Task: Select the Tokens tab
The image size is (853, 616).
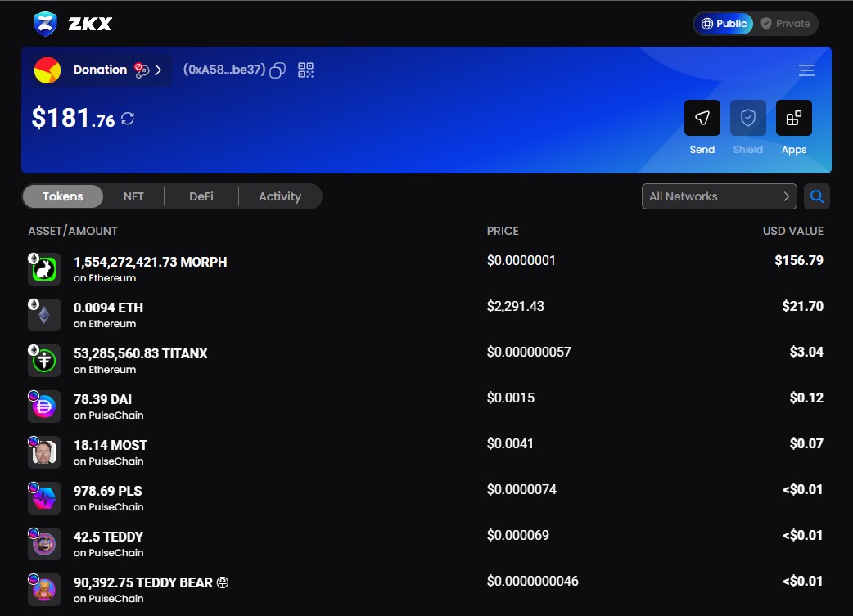Action: (63, 196)
